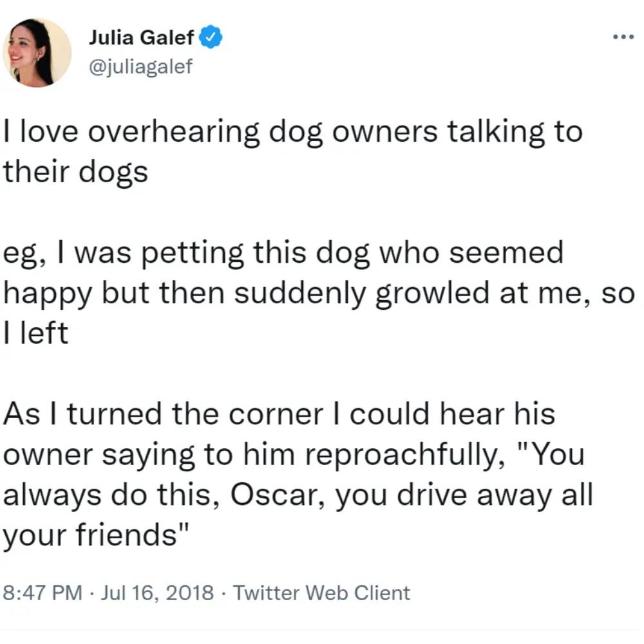Click the Jul 16, 2018 date
This screenshot has width=644, height=644.
[x=157, y=592]
